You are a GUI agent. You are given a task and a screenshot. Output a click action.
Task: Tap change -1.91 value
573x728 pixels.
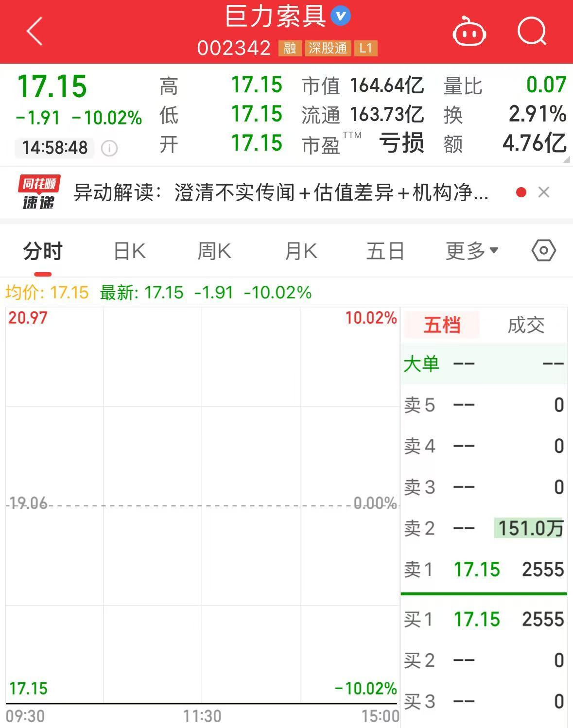point(38,118)
